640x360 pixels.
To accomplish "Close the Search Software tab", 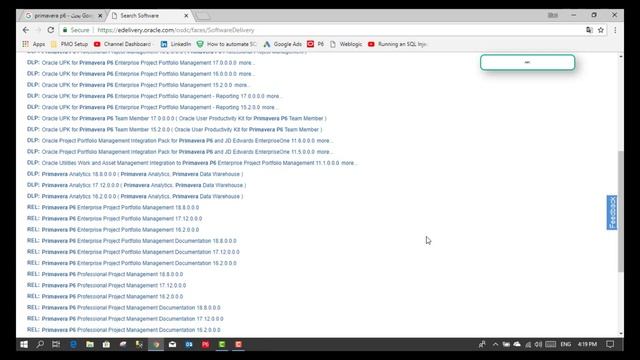I will 186,16.
